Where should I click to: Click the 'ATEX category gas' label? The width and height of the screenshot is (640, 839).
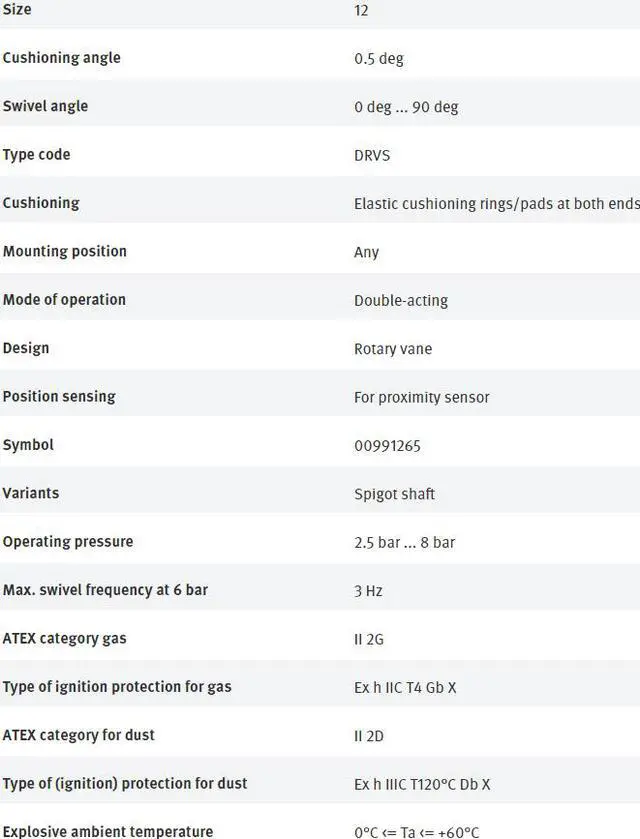(x=65, y=638)
